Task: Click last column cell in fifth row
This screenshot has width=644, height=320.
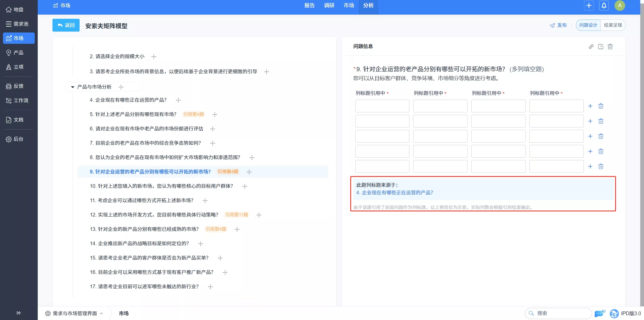Action: pos(556,166)
